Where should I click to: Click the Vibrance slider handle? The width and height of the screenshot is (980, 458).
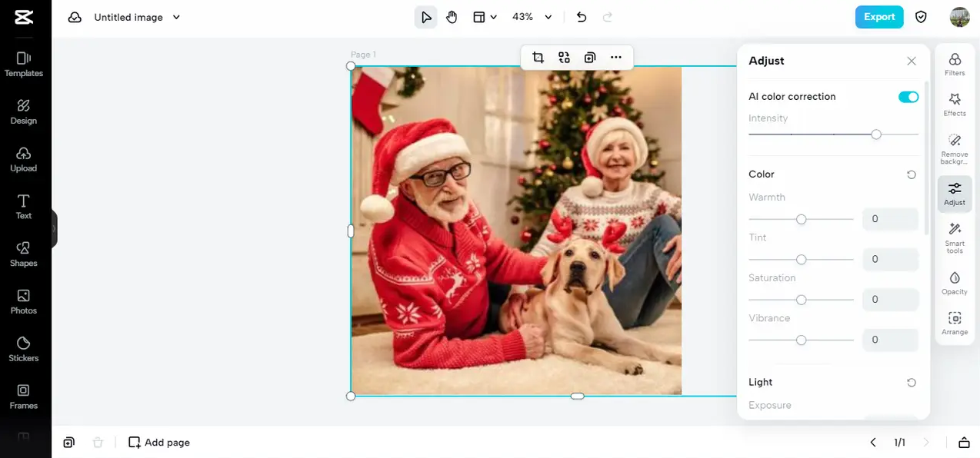click(x=801, y=340)
